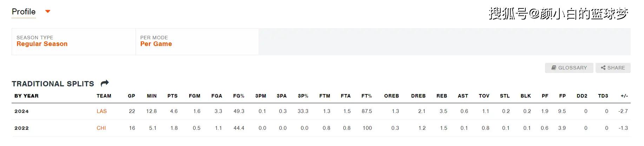Image resolution: width=644 pixels, height=146 pixels.
Task: Sort by the FT% column header
Action: 367,96
